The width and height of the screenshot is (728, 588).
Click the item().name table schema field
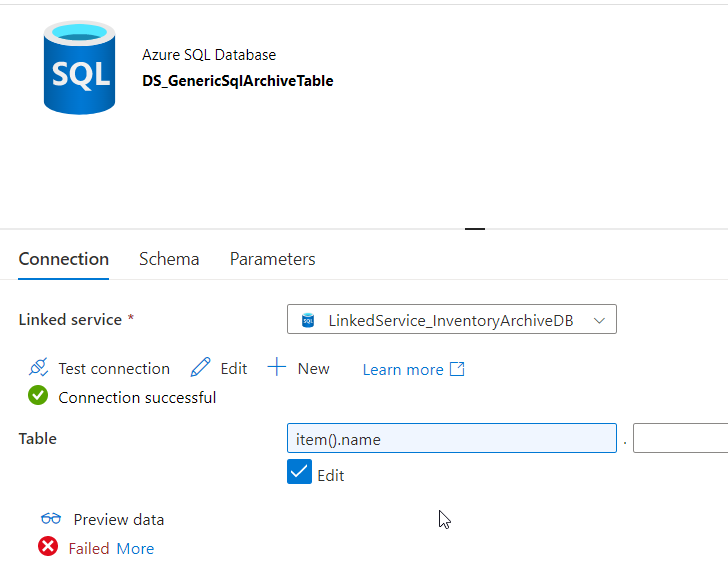point(452,438)
